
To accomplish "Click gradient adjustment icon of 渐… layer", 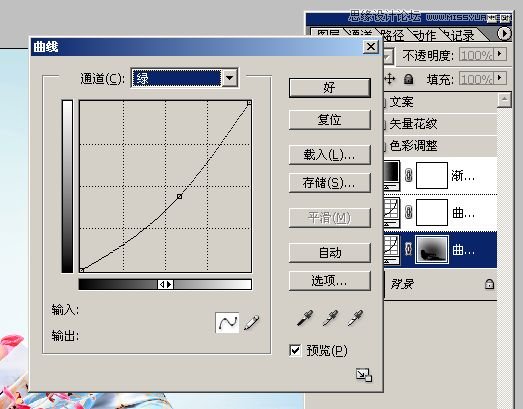I will [392, 175].
